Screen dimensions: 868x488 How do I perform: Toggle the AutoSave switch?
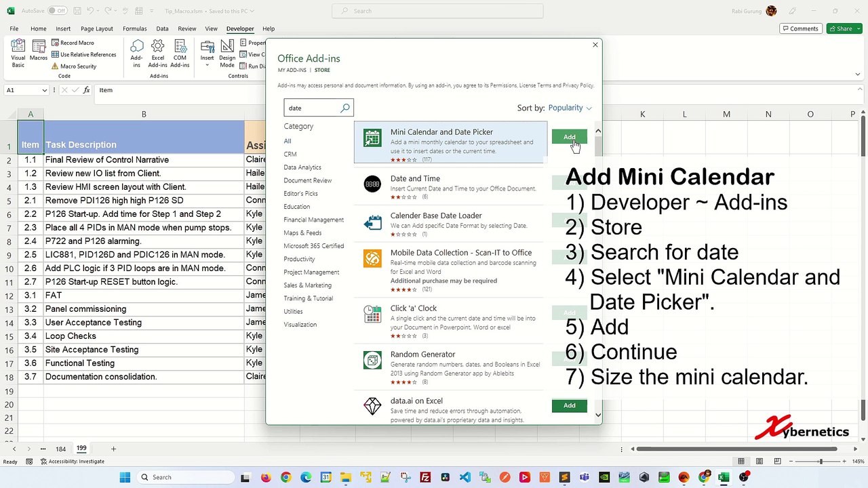tap(57, 11)
